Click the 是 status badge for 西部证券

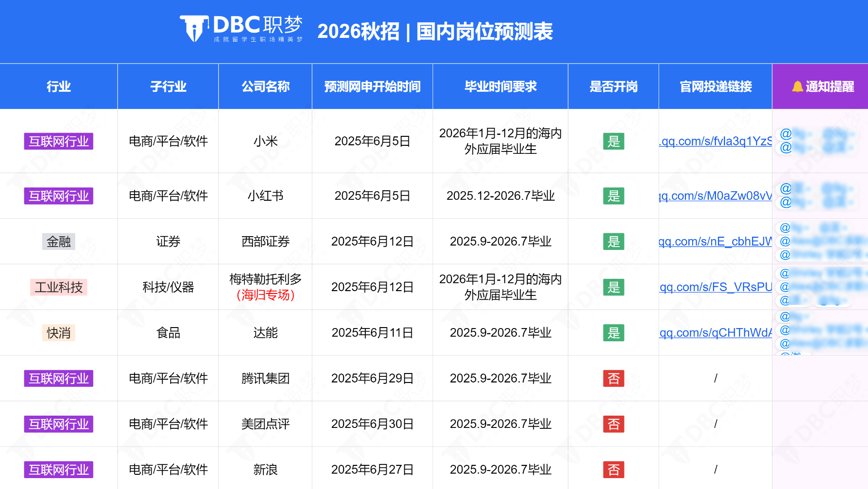tap(614, 241)
